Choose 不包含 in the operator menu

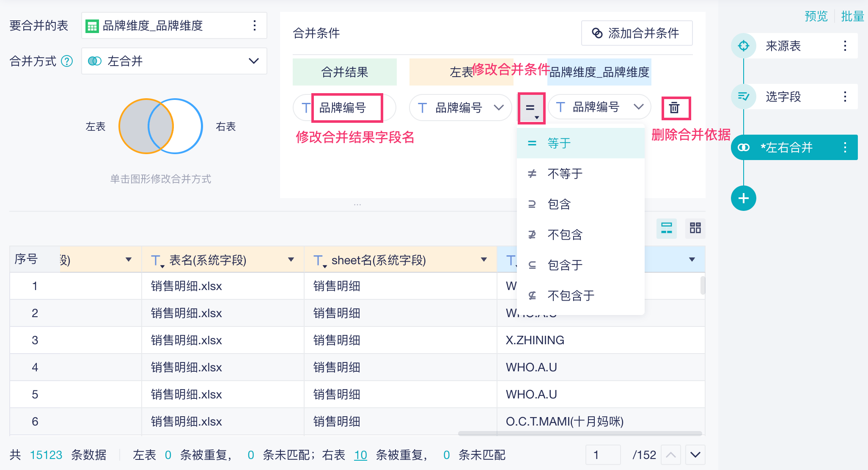coord(565,235)
